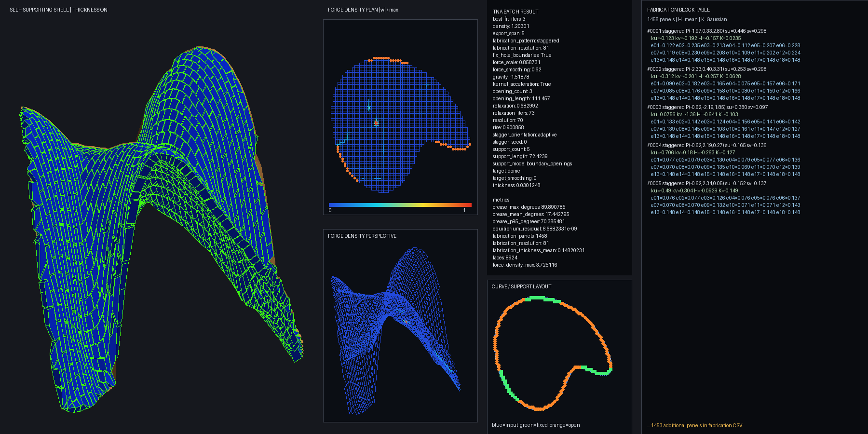Open the FABRICATION BLOCK TABLE header
The image size is (868, 434).
678,10
